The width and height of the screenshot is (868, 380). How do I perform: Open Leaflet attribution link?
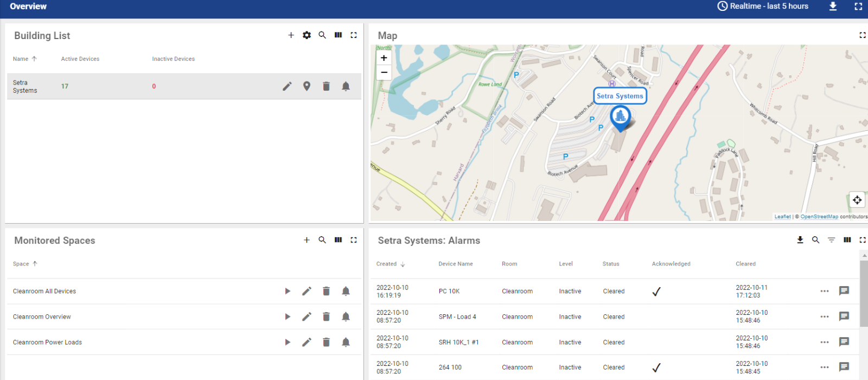[x=782, y=217]
